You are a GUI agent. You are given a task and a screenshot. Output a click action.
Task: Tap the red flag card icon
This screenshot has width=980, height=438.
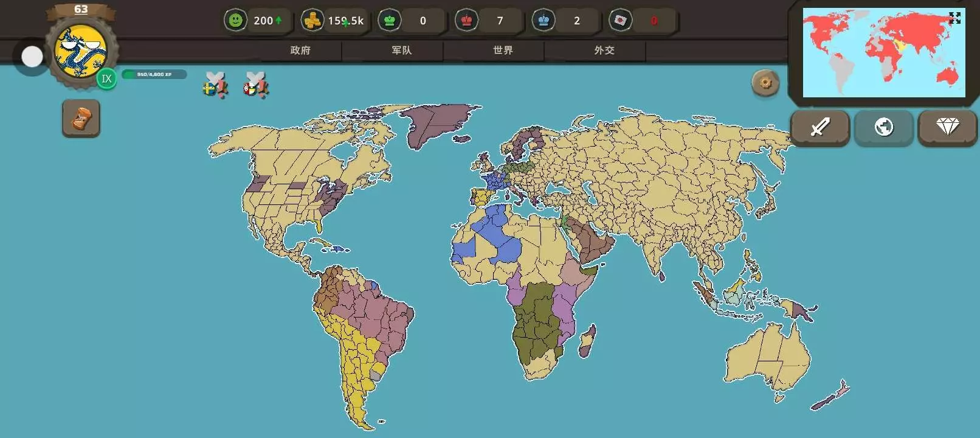[x=620, y=21]
